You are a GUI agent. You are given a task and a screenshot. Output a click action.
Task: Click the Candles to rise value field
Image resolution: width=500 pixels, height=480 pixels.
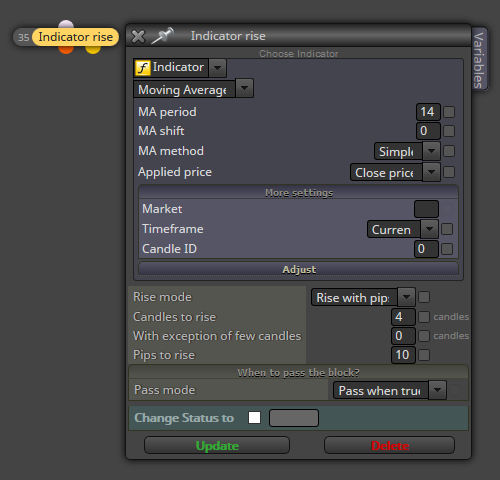tap(403, 317)
